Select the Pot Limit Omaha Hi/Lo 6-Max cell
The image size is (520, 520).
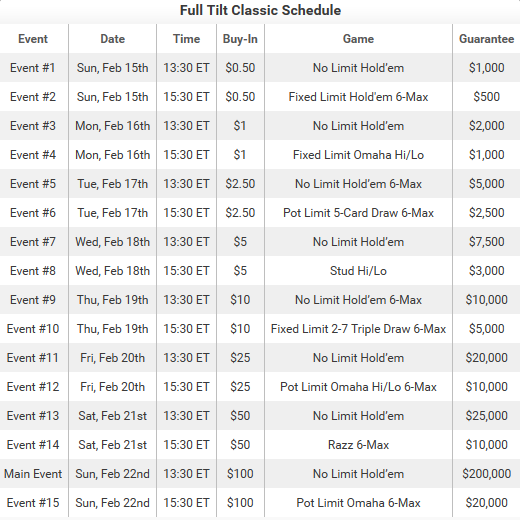coord(358,387)
